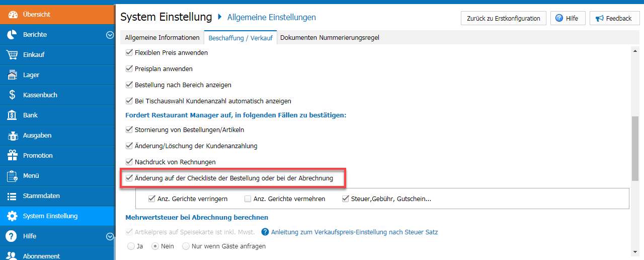
Task: Click the vertical scrollbar thumb
Action: point(635,148)
